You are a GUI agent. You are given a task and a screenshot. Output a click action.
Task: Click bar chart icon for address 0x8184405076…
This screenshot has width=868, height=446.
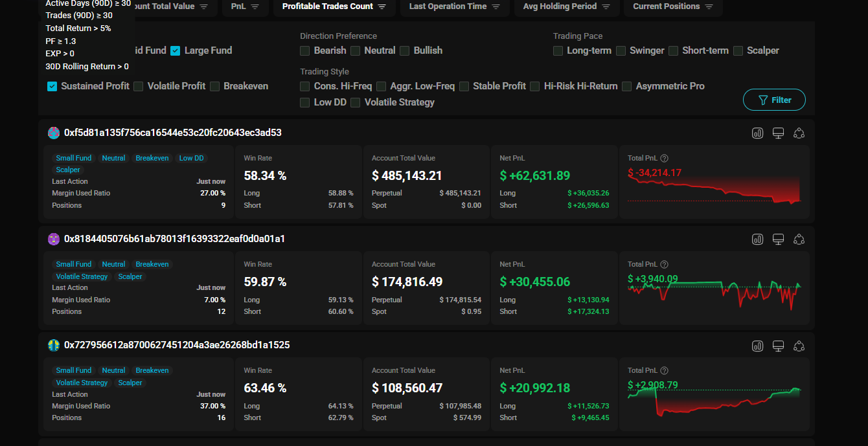click(757, 240)
